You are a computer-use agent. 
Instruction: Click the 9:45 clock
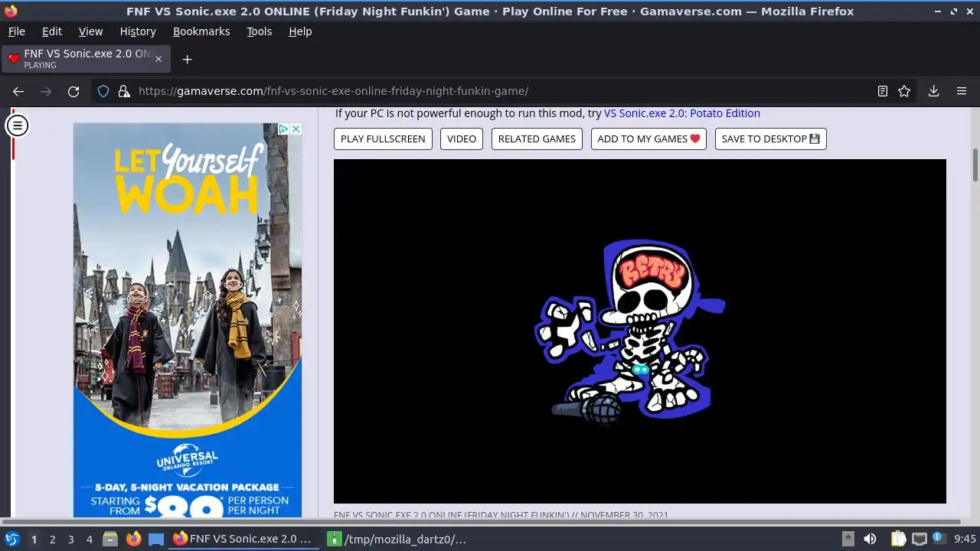pos(965,540)
